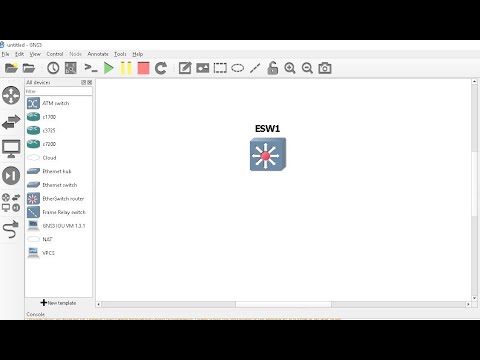Image resolution: width=480 pixels, height=360 pixels.
Task: Select the add a link cable tool
Action: [x=11, y=230]
